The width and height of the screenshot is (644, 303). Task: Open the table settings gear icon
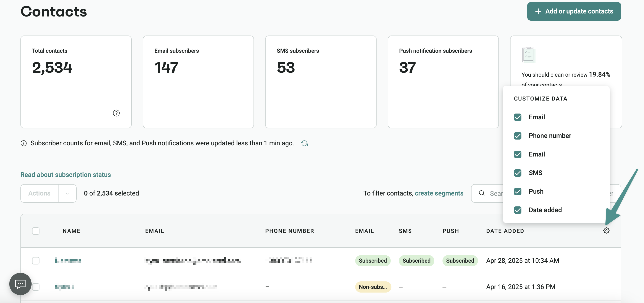coord(606,230)
